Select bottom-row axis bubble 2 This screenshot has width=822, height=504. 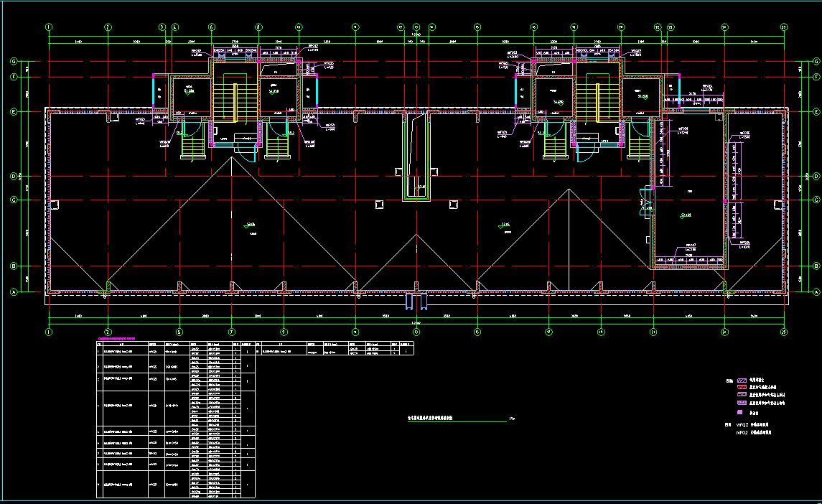[x=107, y=332]
